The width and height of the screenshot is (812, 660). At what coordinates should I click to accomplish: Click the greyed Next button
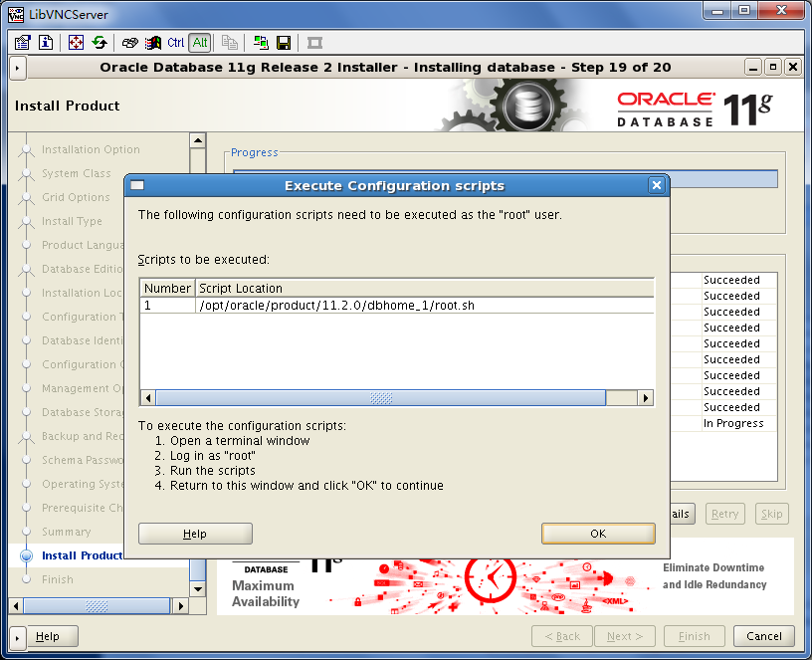pyautogui.click(x=625, y=636)
